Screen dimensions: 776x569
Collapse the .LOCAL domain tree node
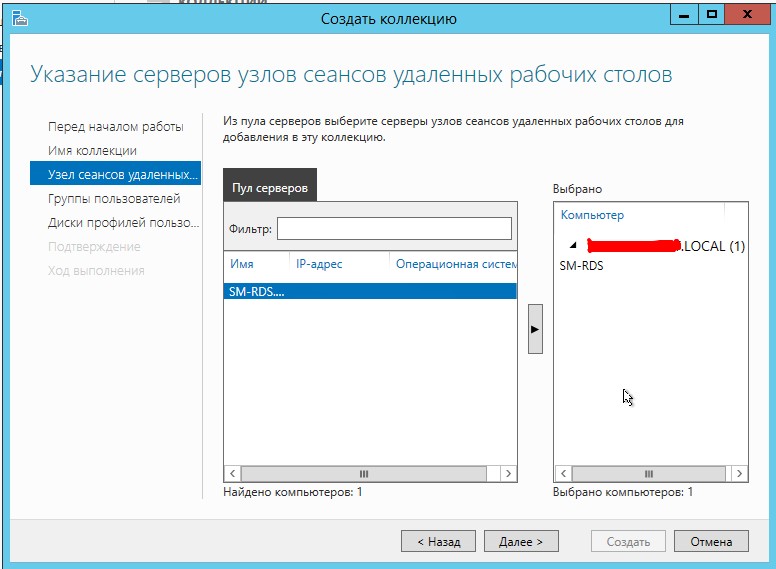tap(573, 246)
